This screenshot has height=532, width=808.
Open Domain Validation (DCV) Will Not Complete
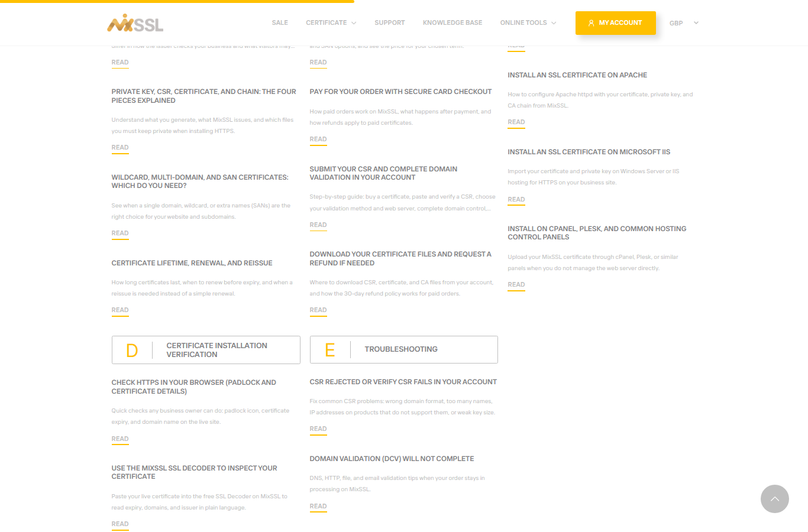click(x=392, y=459)
